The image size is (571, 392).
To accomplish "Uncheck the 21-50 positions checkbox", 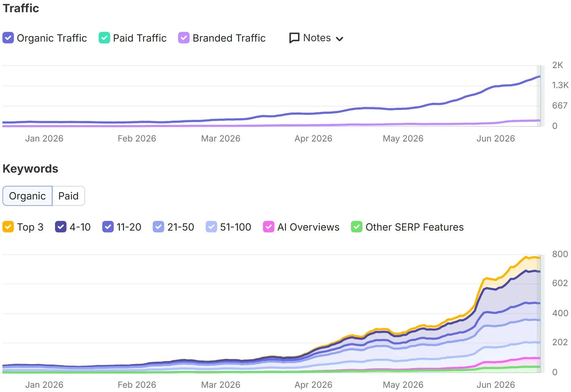I will [159, 227].
